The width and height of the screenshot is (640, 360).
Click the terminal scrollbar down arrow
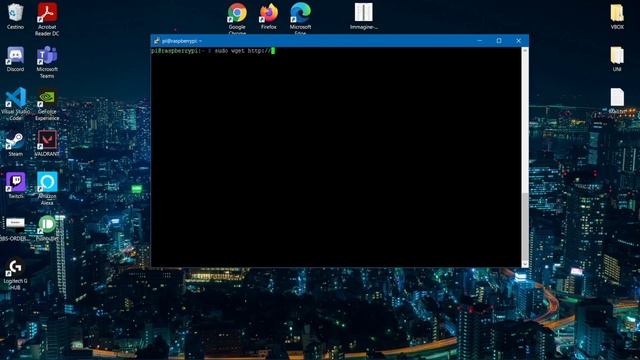(525, 264)
